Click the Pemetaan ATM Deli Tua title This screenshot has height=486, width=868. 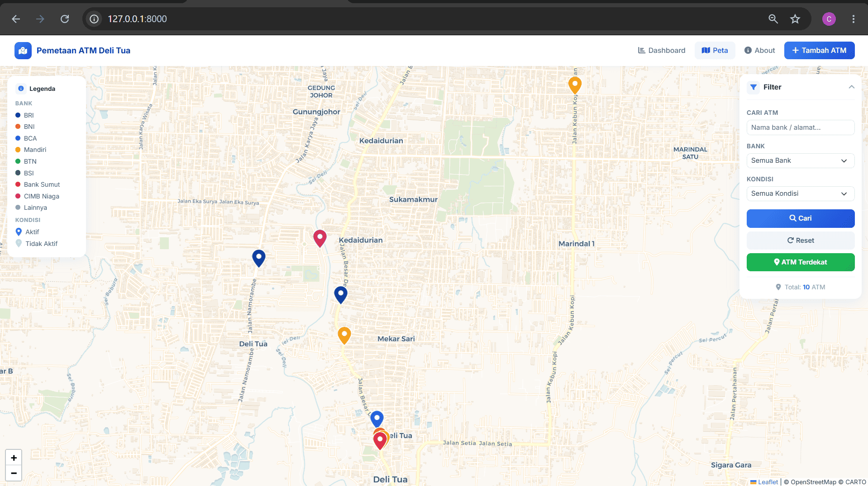coord(83,51)
